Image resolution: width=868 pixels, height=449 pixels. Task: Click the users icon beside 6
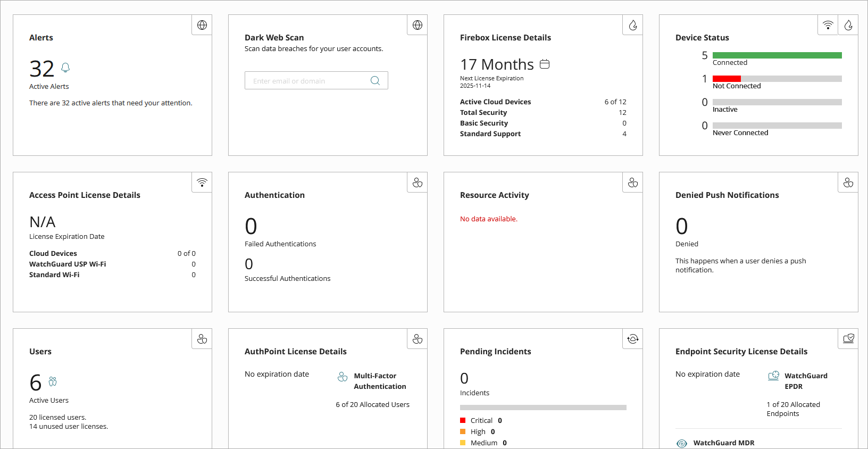click(x=53, y=381)
